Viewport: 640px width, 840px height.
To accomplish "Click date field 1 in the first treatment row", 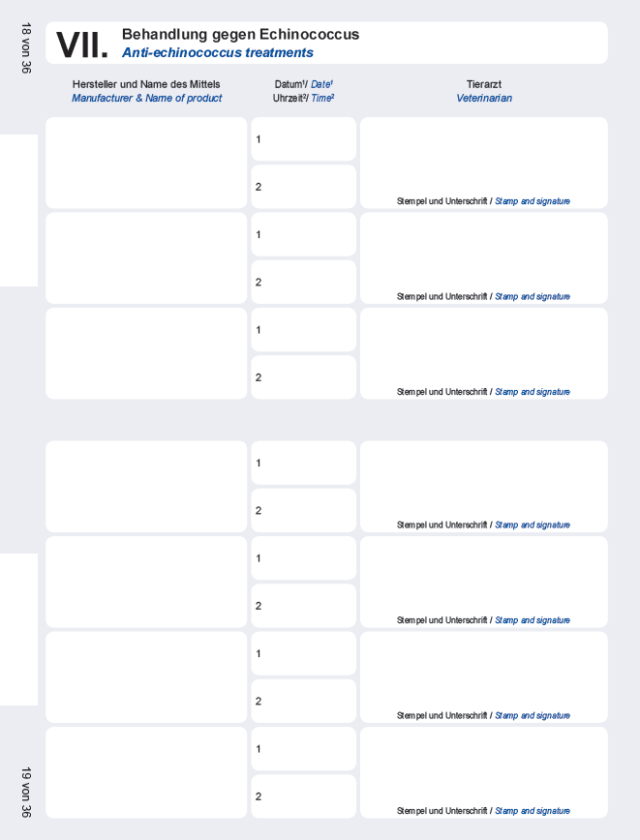I will [303, 139].
